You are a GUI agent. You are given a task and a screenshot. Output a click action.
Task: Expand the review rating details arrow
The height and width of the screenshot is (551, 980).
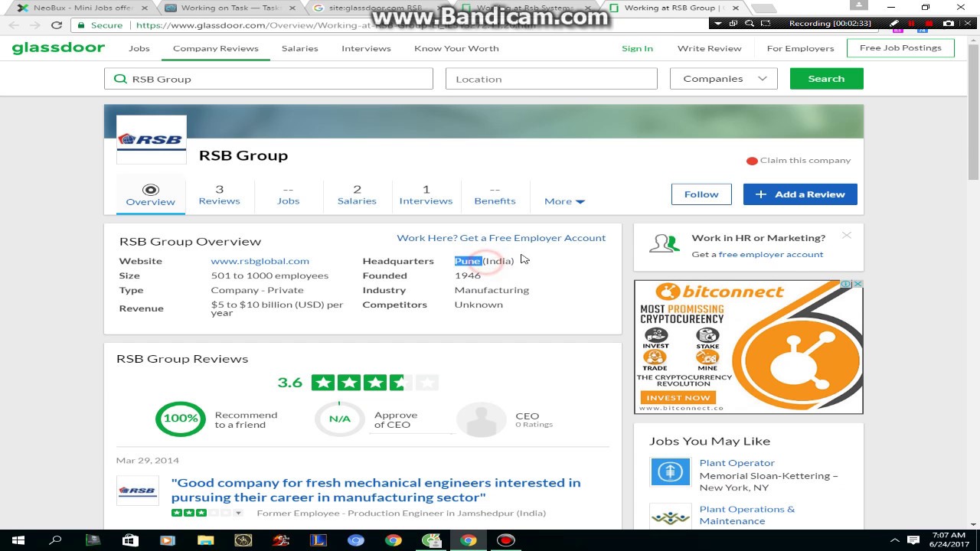[x=238, y=513]
